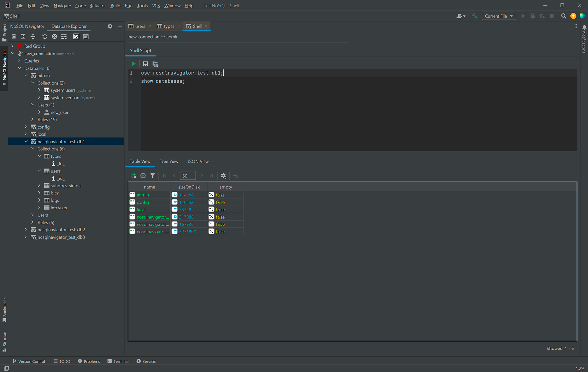Click the refresh icon in Database Explorer toolbar
The image size is (588, 372).
point(45,37)
